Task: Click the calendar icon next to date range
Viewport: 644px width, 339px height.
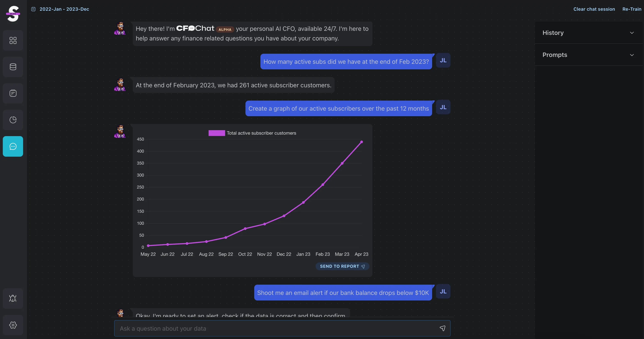Action: click(x=33, y=9)
